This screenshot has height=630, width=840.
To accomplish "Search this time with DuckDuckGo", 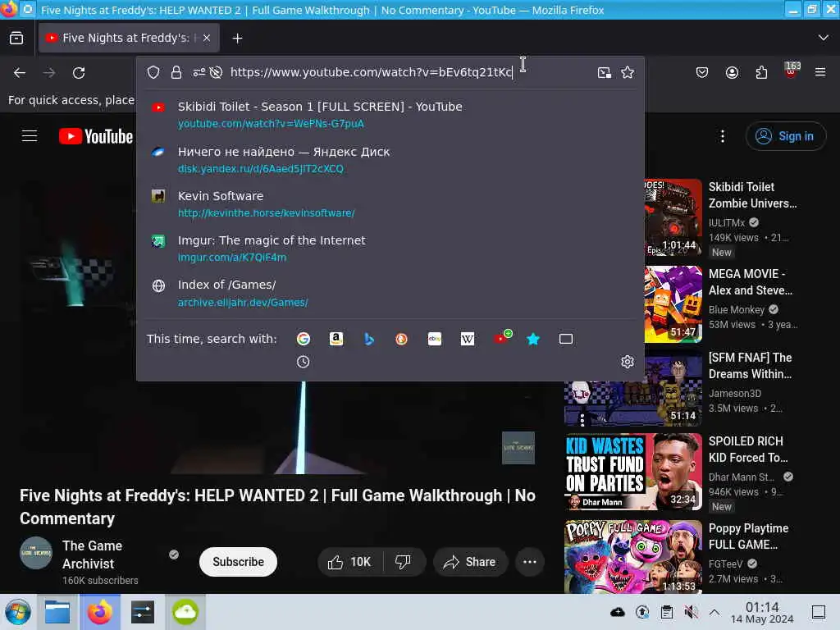I will click(x=401, y=339).
